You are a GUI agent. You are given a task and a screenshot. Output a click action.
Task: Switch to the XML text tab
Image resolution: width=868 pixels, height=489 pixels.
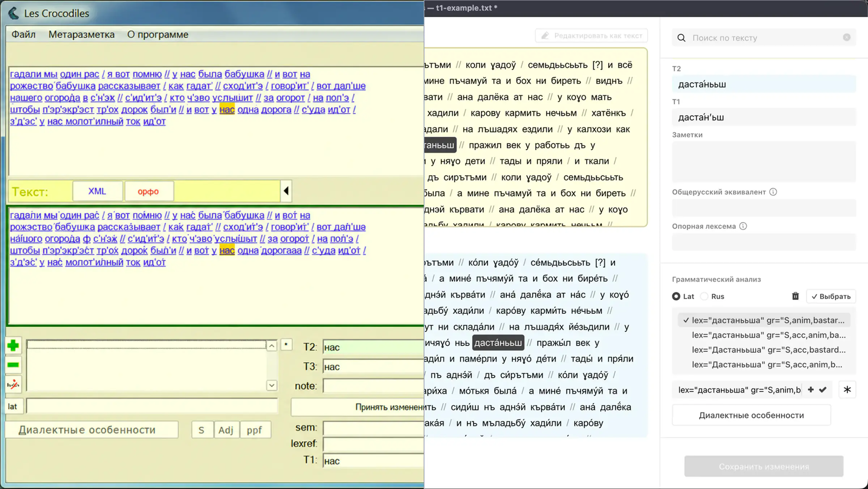[97, 191]
